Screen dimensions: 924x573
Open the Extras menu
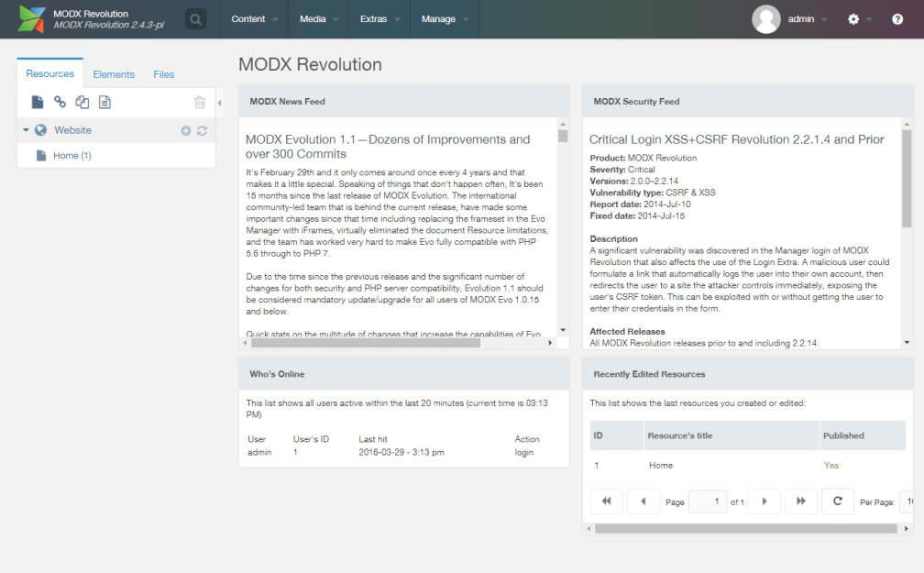click(379, 19)
